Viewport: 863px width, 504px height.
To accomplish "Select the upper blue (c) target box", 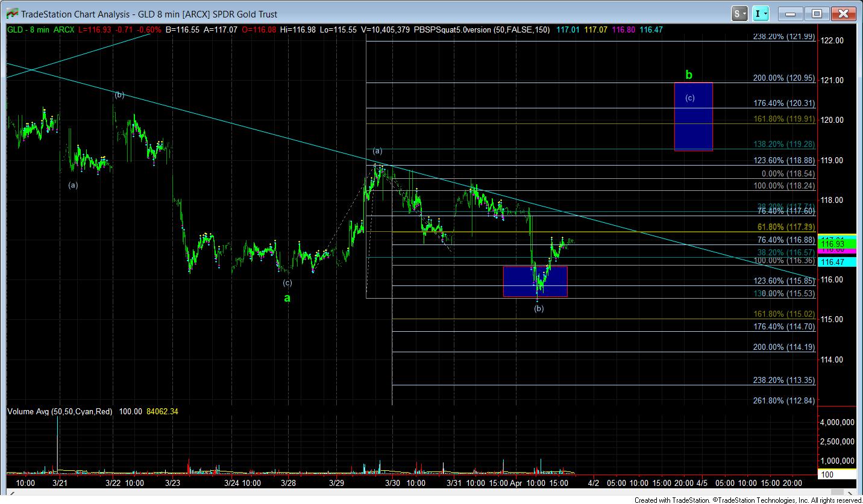I will tap(693, 117).
